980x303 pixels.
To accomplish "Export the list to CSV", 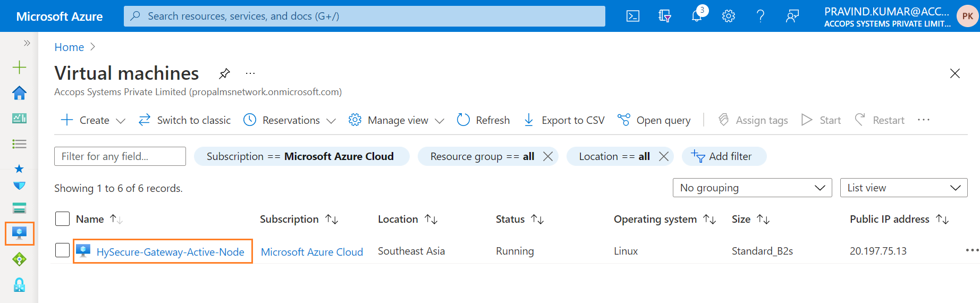I will click(564, 120).
